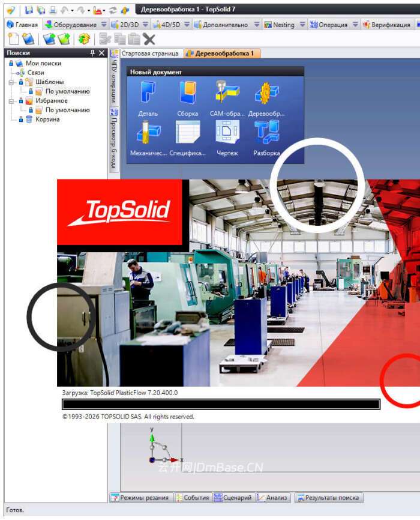Screen dimensions: 420x520
Task: Click the Check In blue arrow icon
Action: pyautogui.click(x=49, y=39)
